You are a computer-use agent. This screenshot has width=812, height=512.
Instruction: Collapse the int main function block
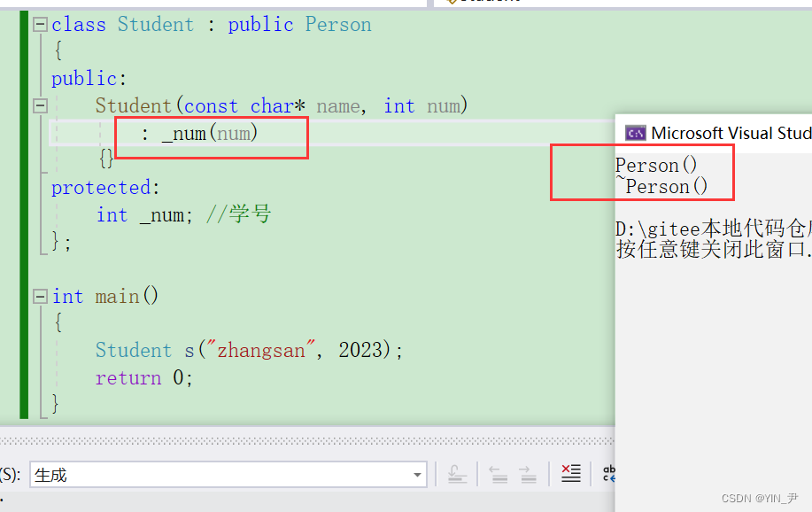(41, 297)
